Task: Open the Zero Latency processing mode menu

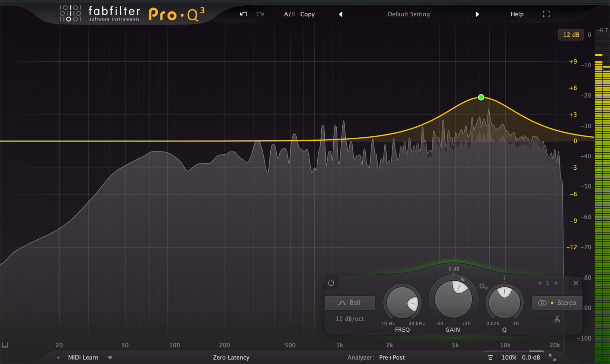Action: tap(231, 357)
